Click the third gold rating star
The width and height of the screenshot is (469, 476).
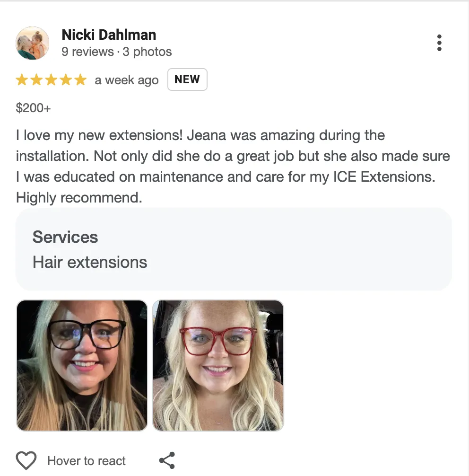pos(51,80)
